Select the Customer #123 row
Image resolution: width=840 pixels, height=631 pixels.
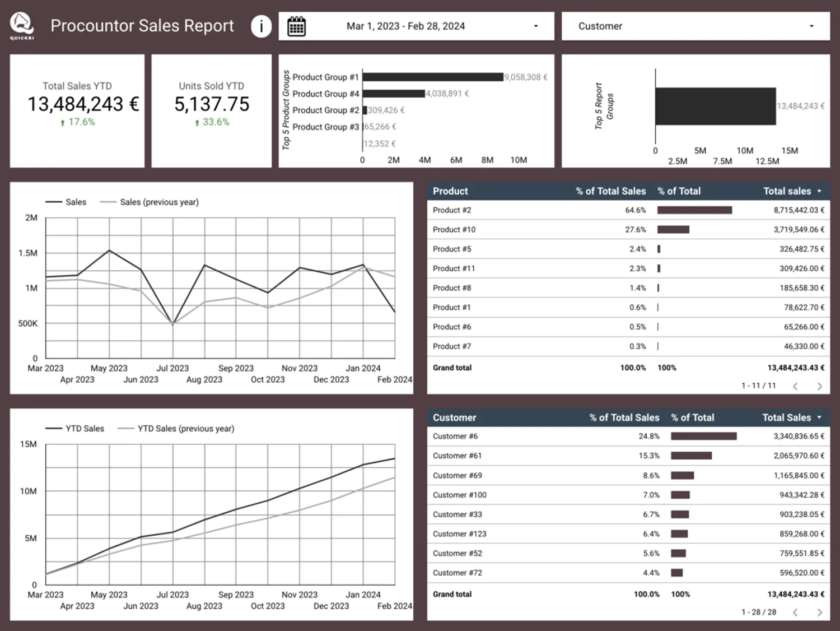tap(628, 534)
